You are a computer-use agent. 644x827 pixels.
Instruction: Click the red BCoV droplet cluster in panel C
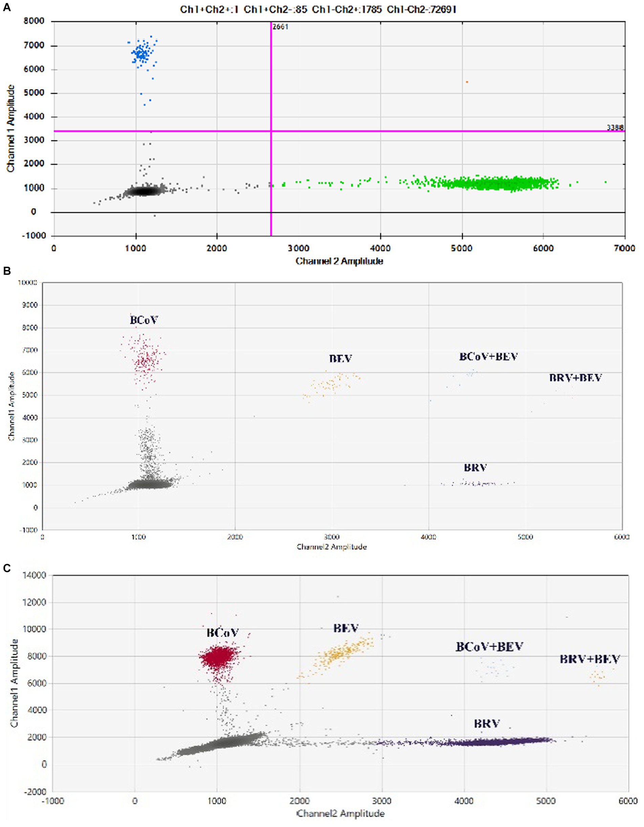[219, 658]
